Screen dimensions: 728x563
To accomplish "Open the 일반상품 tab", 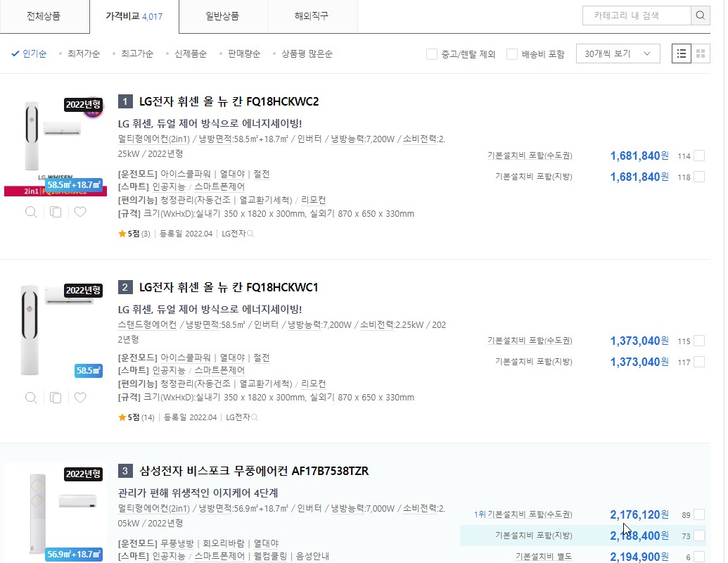I will (x=223, y=16).
